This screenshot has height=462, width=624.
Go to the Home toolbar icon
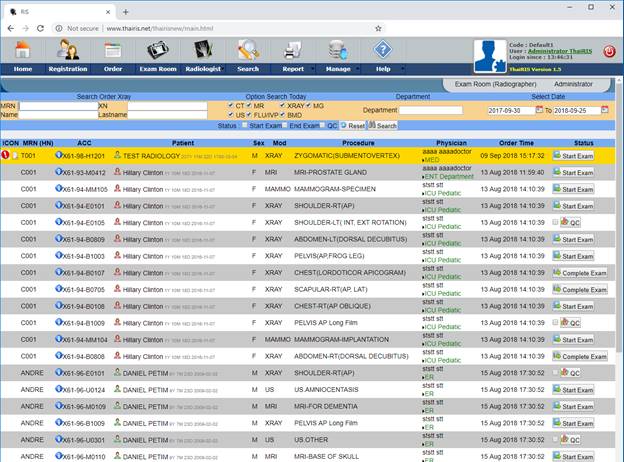pyautogui.click(x=22, y=51)
